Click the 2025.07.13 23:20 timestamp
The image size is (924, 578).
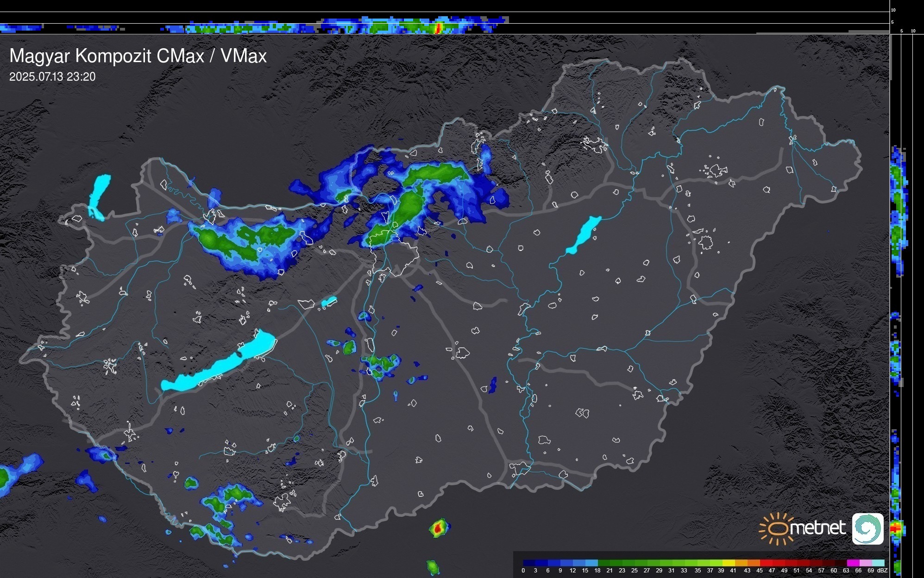(52, 77)
